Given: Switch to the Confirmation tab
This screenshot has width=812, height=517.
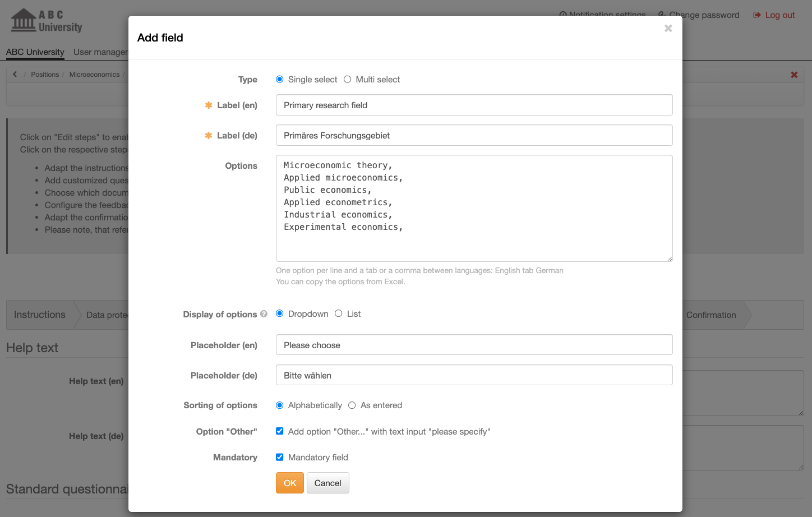Looking at the screenshot, I should tap(711, 315).
